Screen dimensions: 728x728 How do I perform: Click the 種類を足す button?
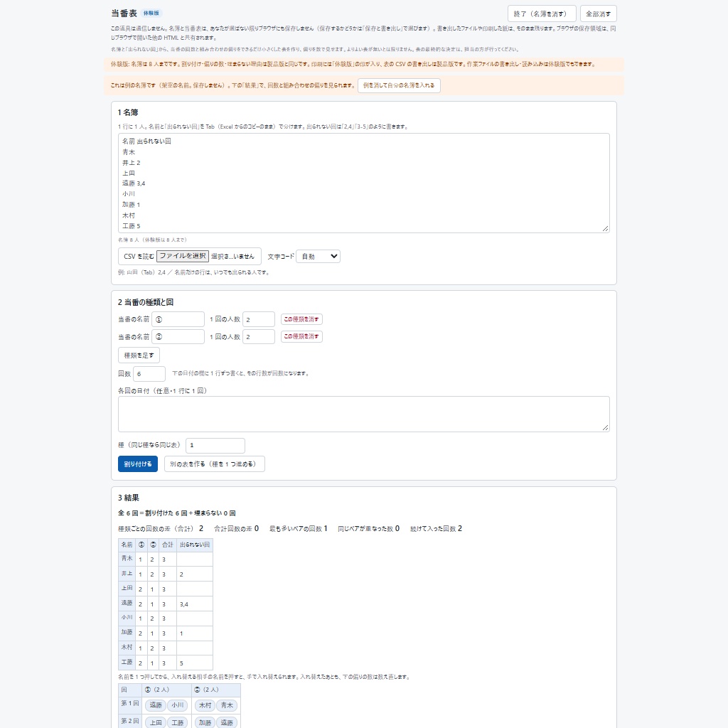tap(139, 355)
